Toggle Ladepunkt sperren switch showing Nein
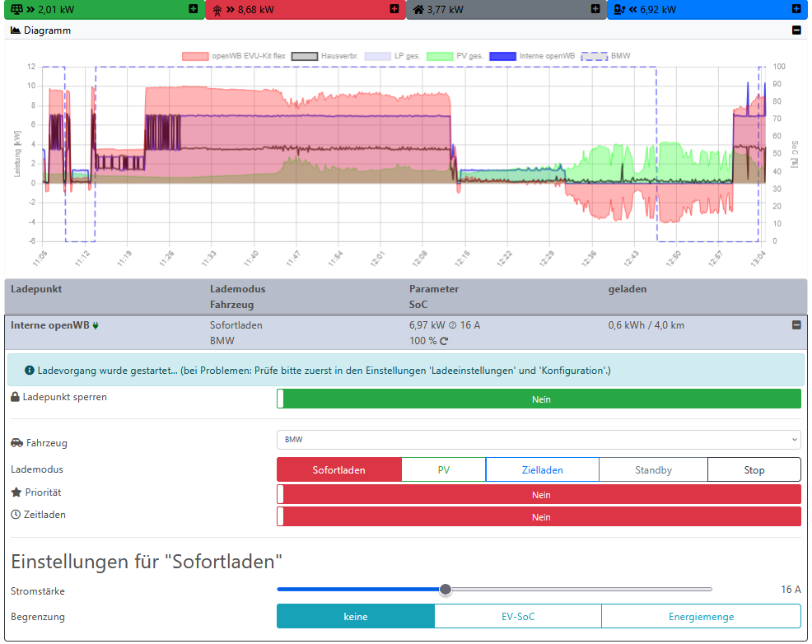Viewport: 812px width, 644px height. click(539, 399)
